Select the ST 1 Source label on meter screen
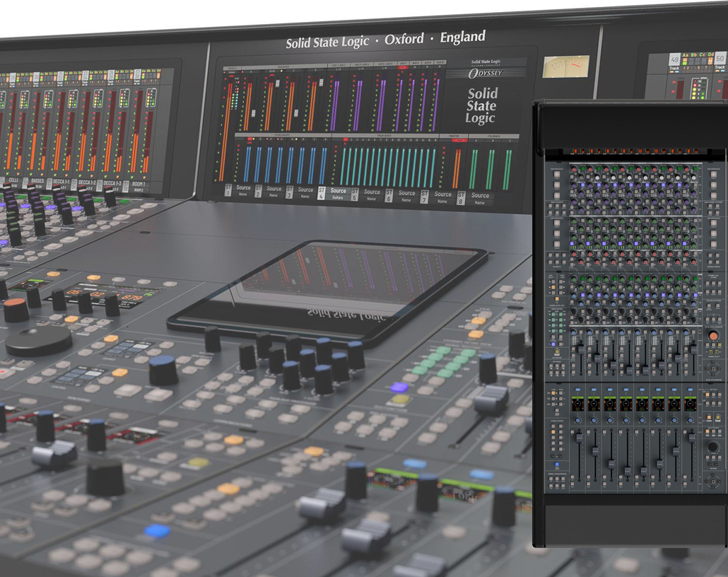The height and width of the screenshot is (577, 728). pos(238,190)
